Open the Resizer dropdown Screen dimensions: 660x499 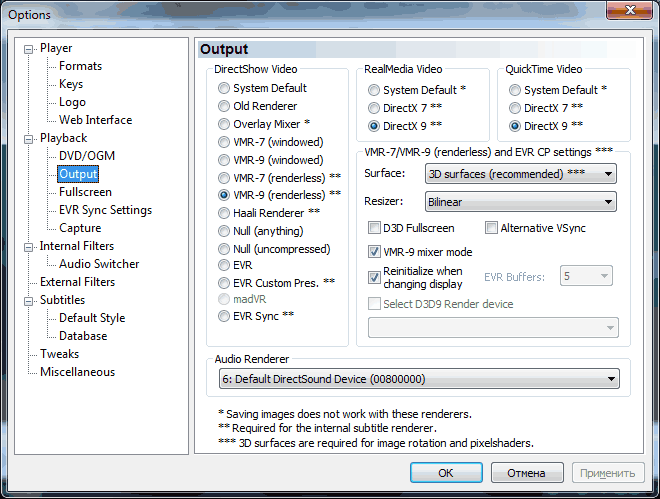520,202
